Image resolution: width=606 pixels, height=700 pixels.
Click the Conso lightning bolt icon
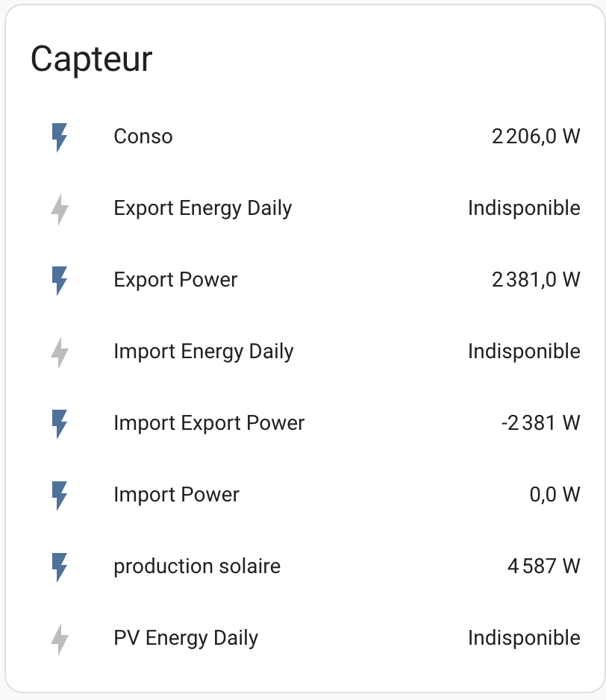(x=60, y=137)
